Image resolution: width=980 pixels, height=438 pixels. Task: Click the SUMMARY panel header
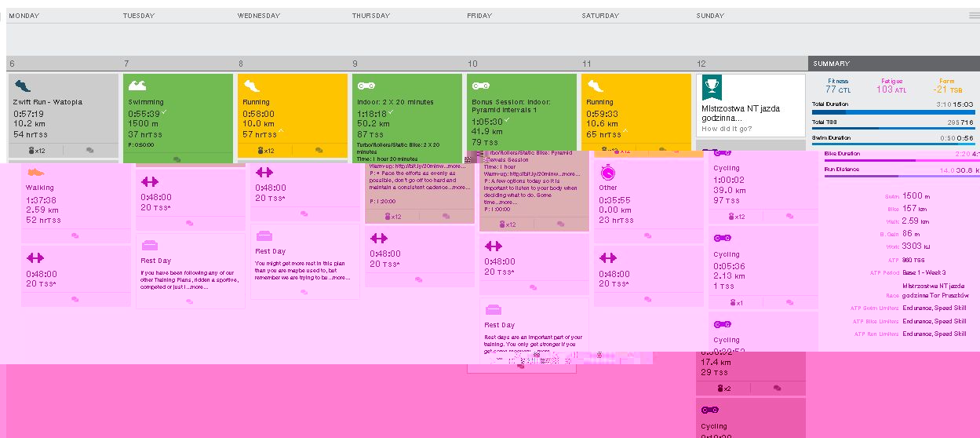coord(893,64)
